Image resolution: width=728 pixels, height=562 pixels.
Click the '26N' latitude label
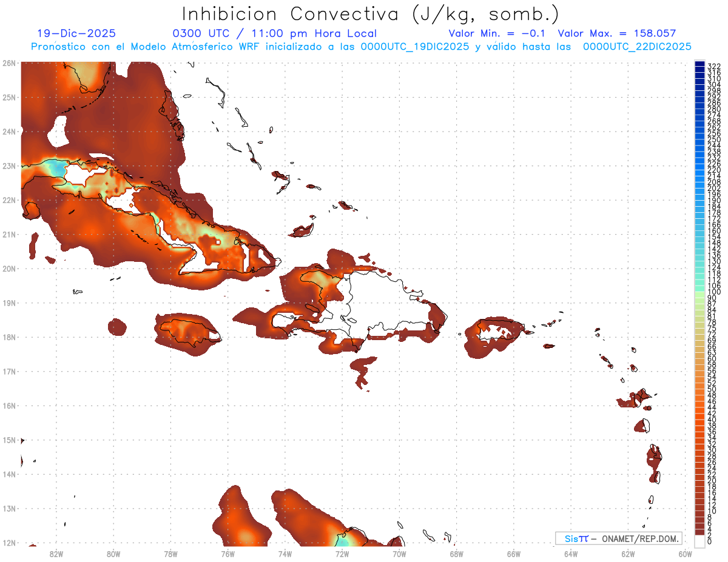8,62
